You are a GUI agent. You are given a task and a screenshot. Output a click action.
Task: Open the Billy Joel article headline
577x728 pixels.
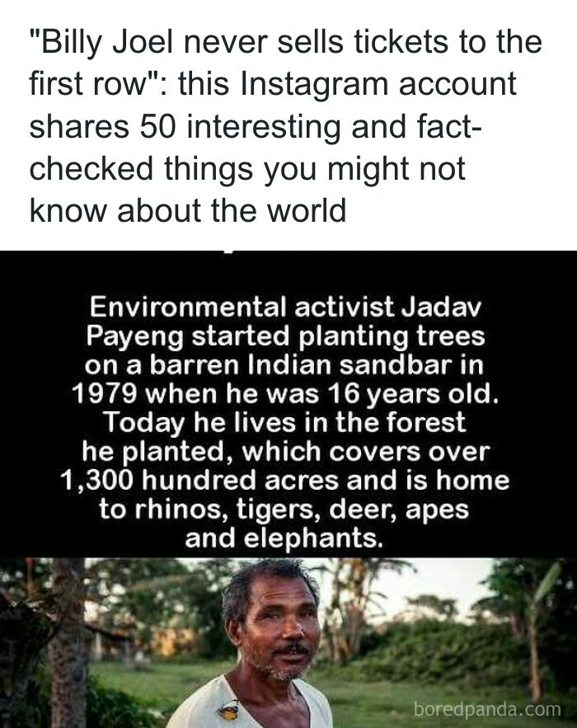pyautogui.click(x=285, y=125)
